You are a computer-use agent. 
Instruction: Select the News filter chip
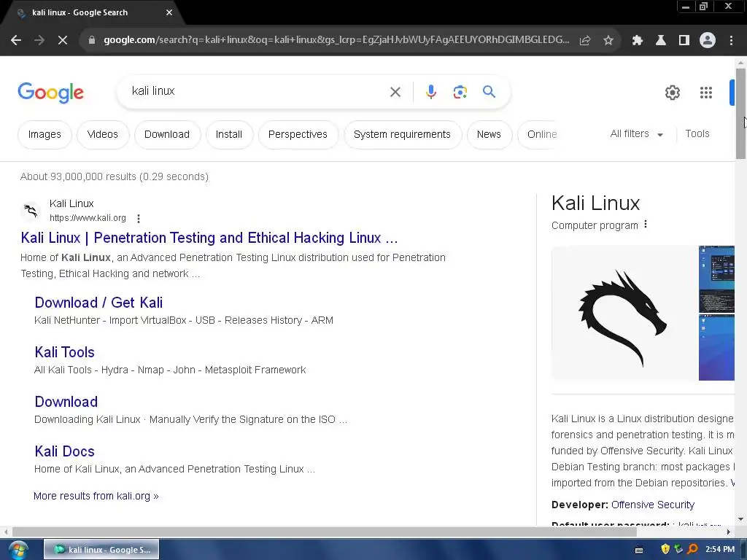(x=489, y=135)
